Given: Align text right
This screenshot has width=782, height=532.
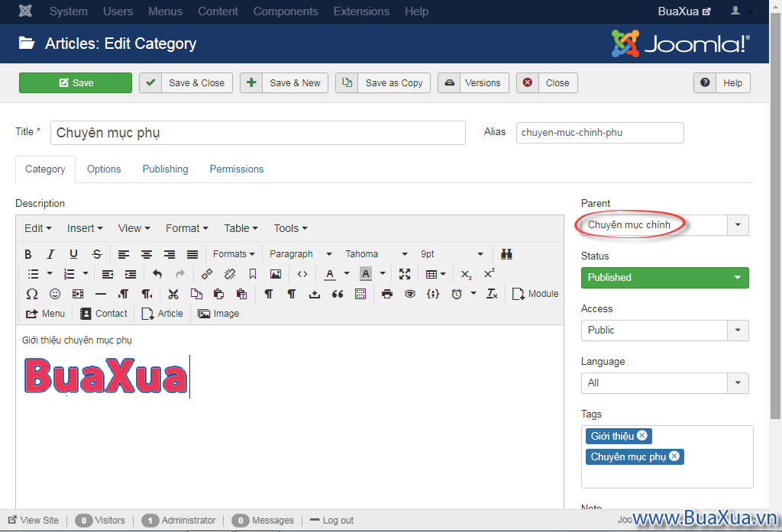Looking at the screenshot, I should click(170, 254).
